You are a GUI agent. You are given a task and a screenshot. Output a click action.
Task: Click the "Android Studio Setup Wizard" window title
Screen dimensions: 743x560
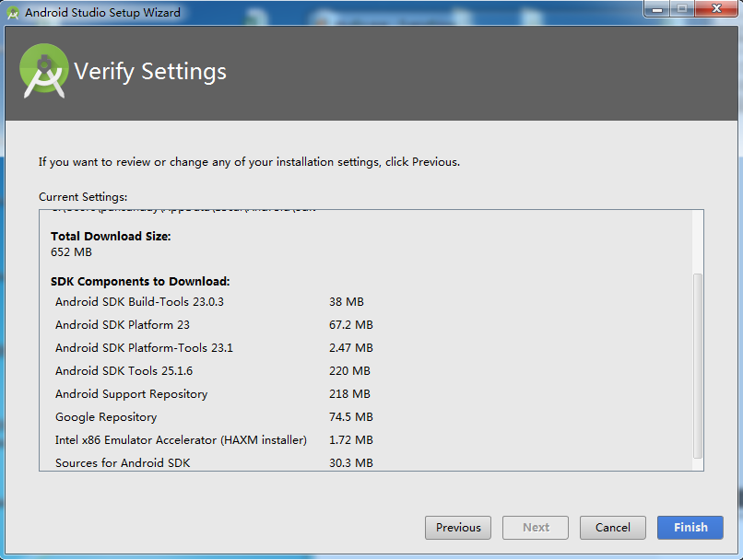103,13
